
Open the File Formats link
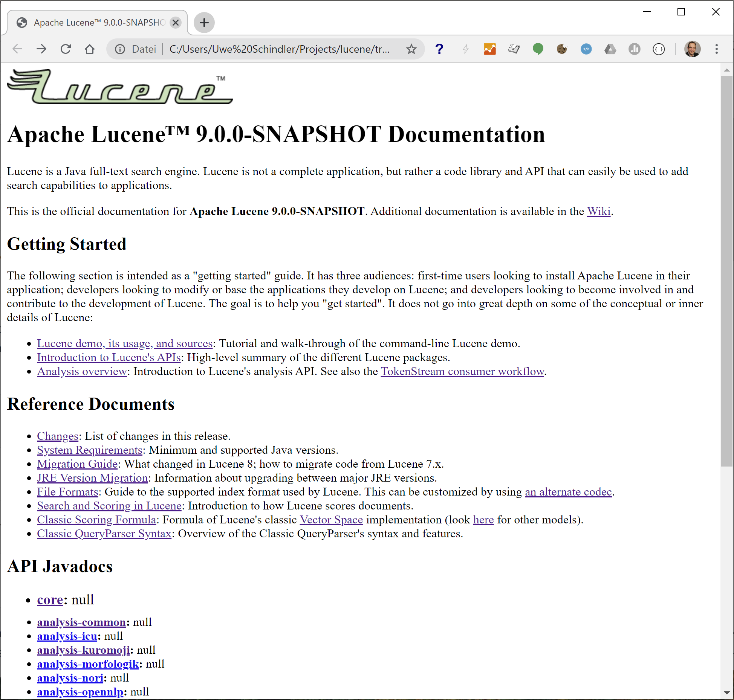click(67, 492)
